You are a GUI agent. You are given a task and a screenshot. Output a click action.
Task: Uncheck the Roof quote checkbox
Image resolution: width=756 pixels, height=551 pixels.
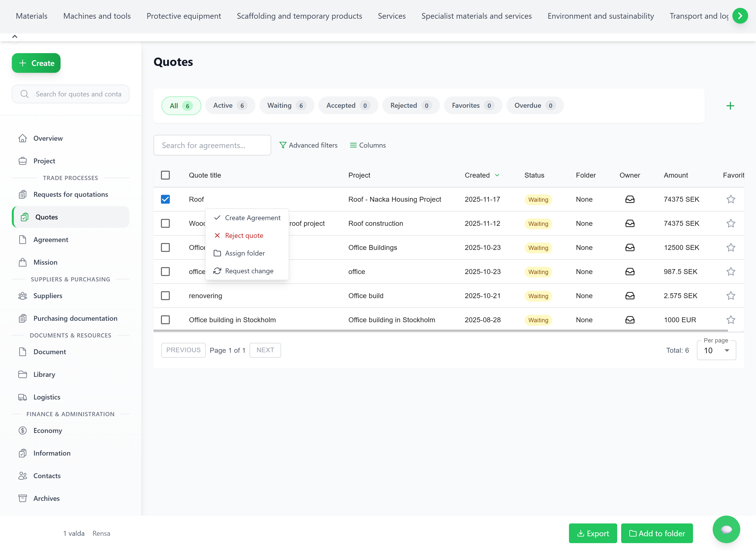point(165,199)
